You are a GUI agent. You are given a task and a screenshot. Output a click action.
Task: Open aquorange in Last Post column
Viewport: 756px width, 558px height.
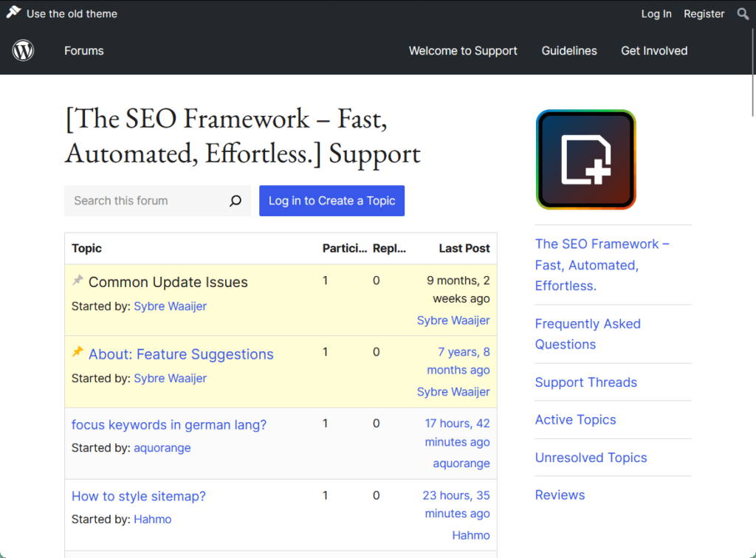click(461, 463)
